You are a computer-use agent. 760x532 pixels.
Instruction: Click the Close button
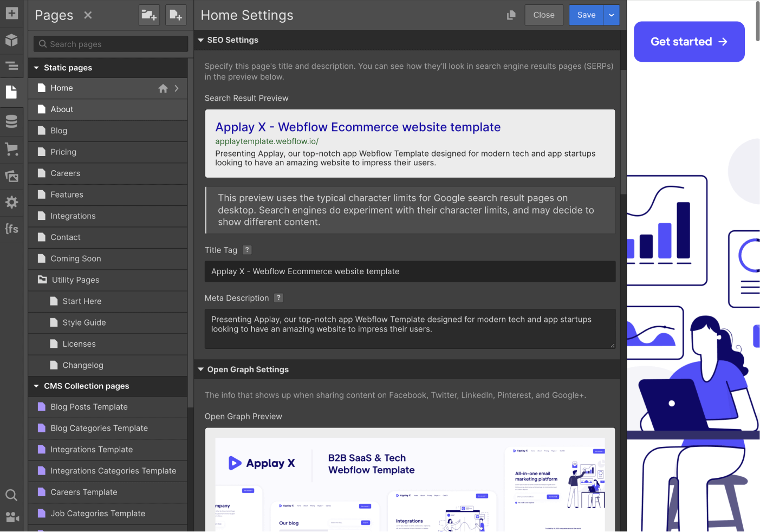[544, 15]
